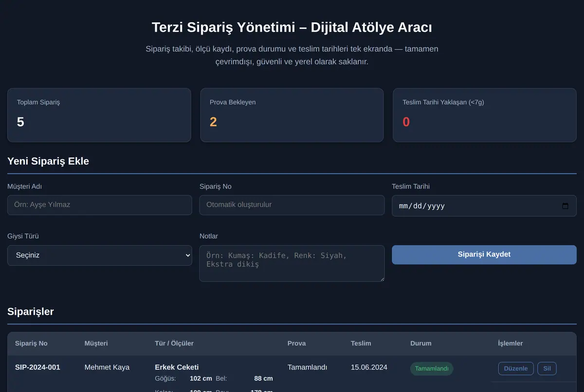Focus the Sipariş No input field
The image size is (584, 392).
292,205
